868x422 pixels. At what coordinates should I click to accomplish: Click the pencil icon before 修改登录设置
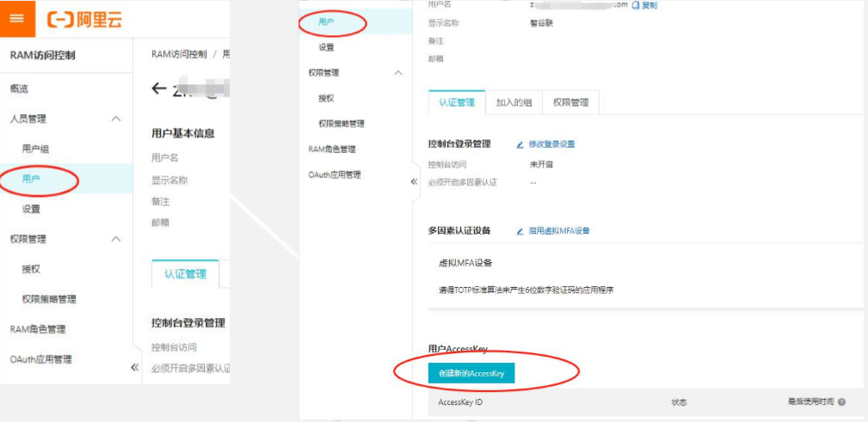point(520,144)
